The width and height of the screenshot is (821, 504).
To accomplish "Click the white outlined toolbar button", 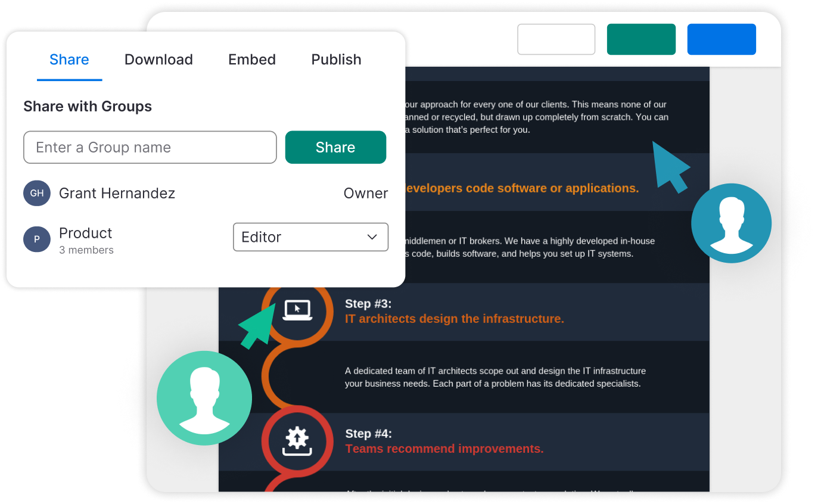I will pos(556,39).
